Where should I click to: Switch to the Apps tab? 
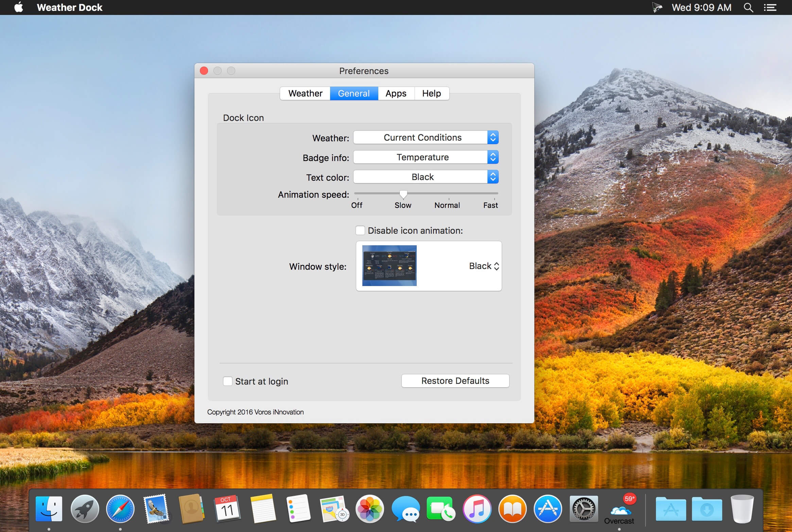(396, 93)
